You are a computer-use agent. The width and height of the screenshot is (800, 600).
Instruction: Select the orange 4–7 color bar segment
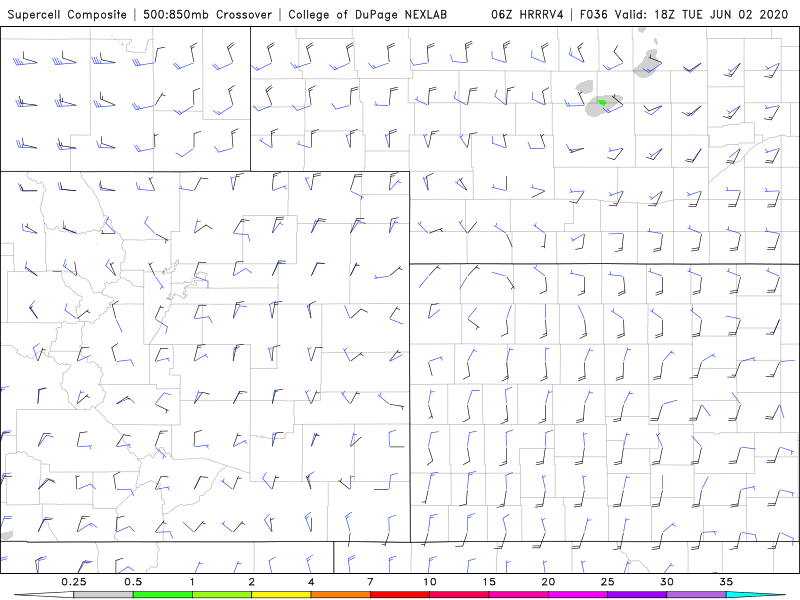tap(340, 595)
